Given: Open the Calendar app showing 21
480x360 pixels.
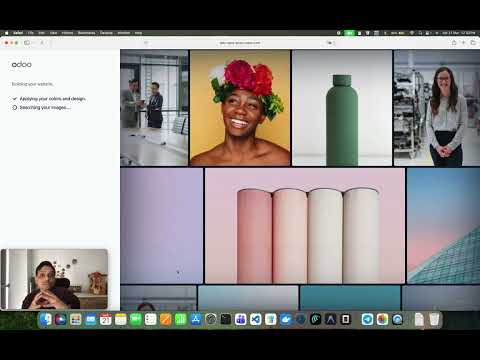Looking at the screenshot, I should (106, 320).
